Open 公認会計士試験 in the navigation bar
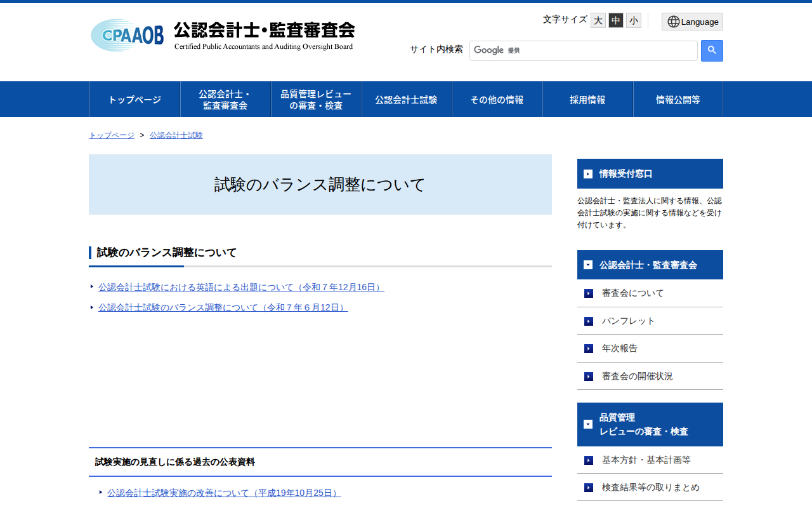The image size is (812, 508). click(407, 99)
